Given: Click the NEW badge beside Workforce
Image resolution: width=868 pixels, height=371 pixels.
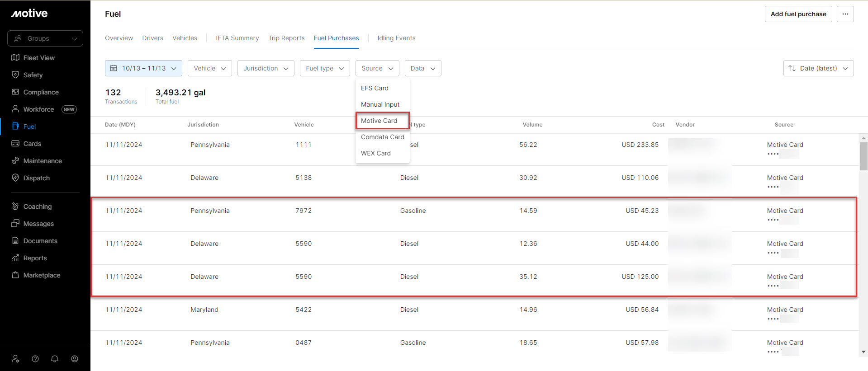Looking at the screenshot, I should click(x=69, y=109).
